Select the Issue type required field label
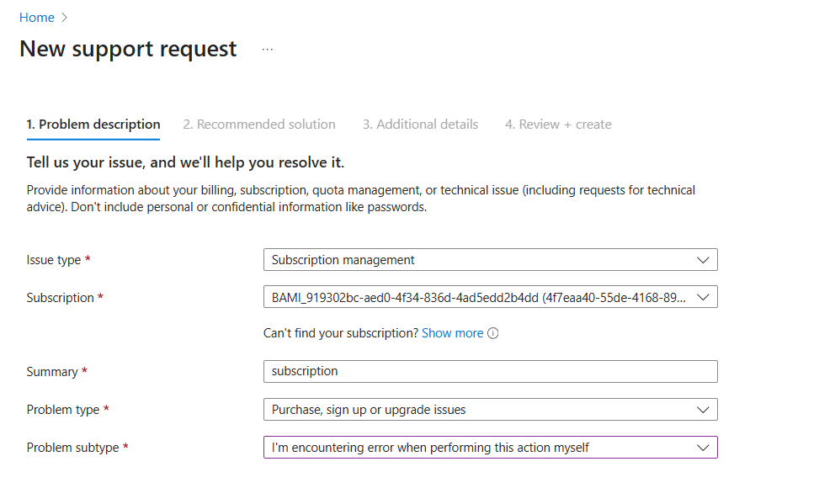This screenshot has height=504, width=835. coord(54,259)
